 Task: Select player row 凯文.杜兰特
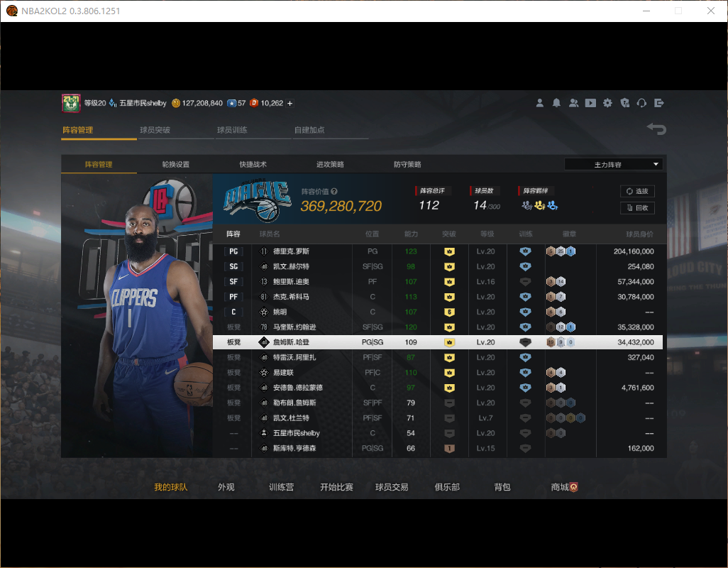pyautogui.click(x=438, y=418)
